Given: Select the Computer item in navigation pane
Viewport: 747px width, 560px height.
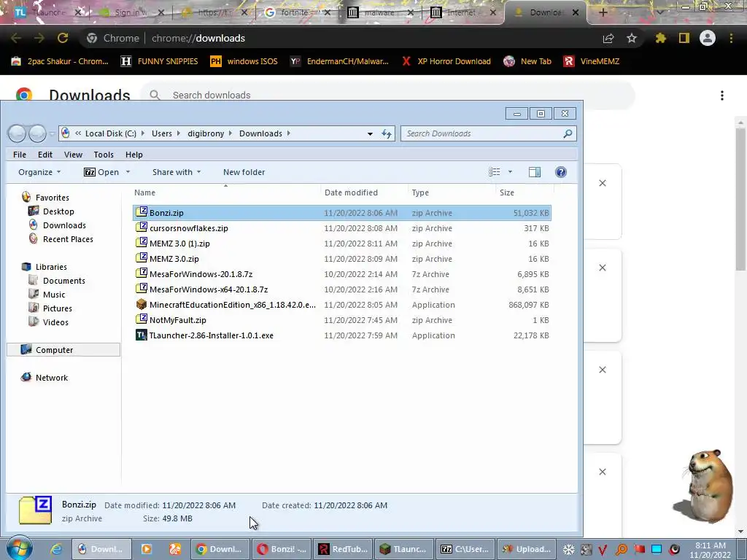Looking at the screenshot, I should [63, 350].
